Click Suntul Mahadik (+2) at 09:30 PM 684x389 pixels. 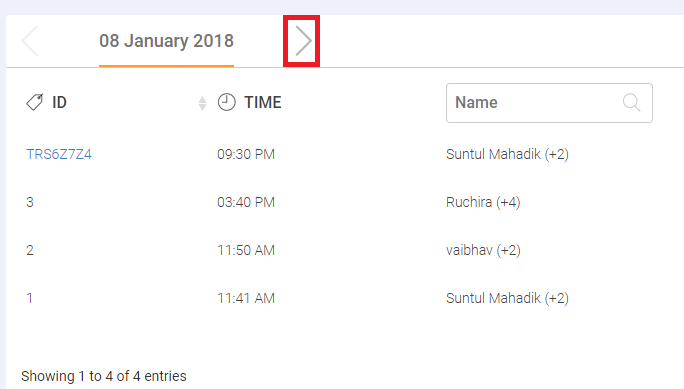[507, 154]
